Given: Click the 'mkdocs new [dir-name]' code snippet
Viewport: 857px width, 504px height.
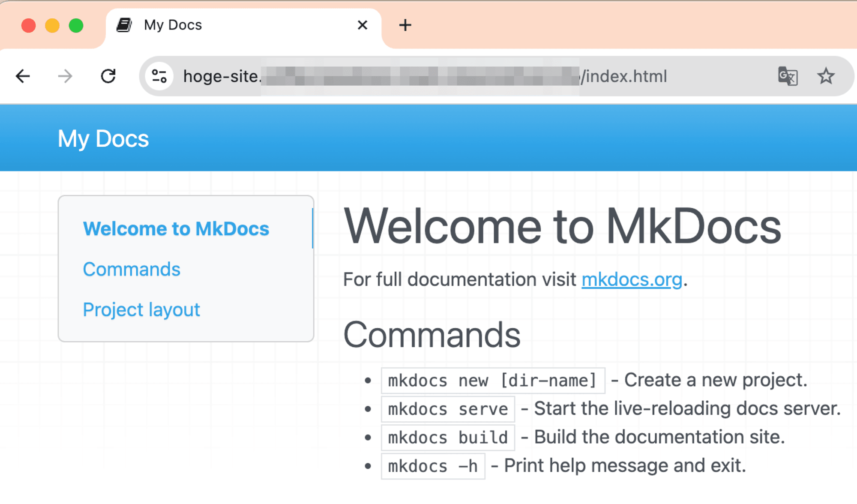Looking at the screenshot, I should (x=493, y=381).
